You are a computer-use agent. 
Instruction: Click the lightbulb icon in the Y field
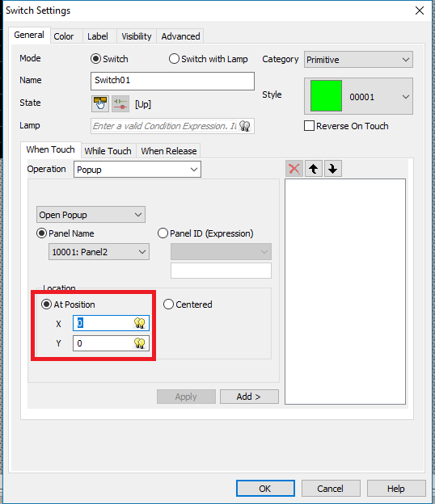(140, 343)
